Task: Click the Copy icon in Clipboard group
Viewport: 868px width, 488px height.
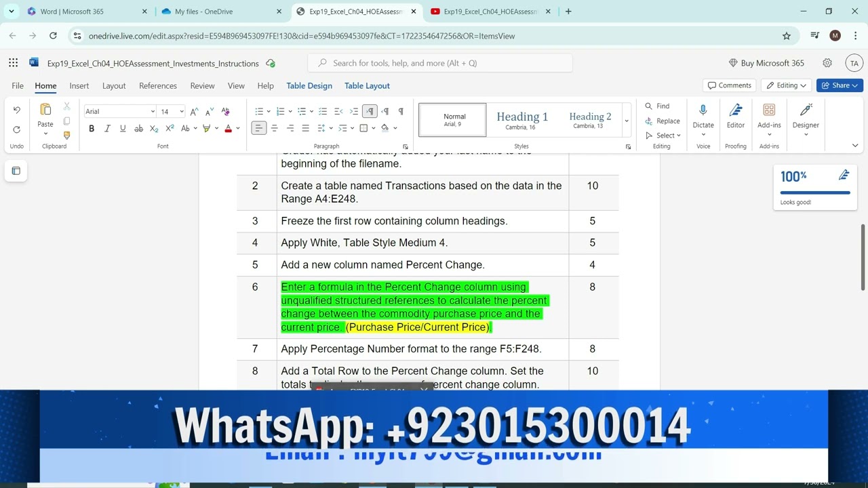Action: click(66, 121)
